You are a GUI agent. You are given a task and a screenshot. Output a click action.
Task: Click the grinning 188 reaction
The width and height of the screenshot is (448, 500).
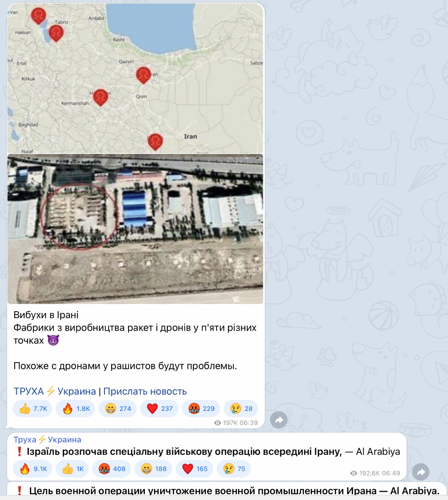[x=153, y=469]
